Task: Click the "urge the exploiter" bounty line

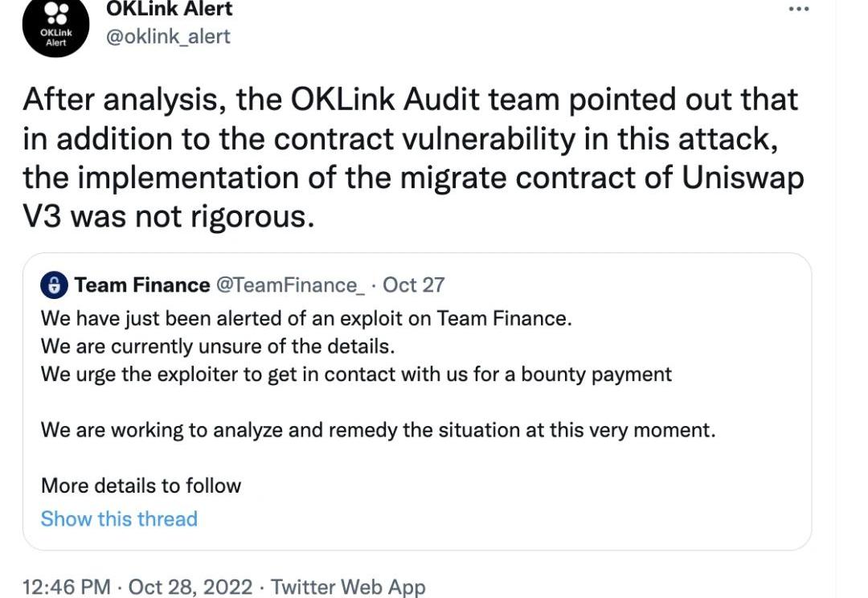Action: pyautogui.click(x=356, y=375)
